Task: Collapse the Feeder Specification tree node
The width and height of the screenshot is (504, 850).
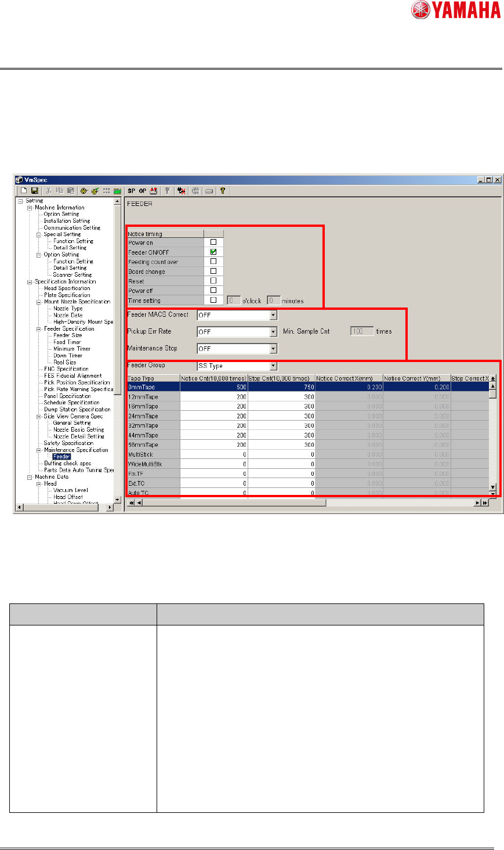Action: (39, 328)
